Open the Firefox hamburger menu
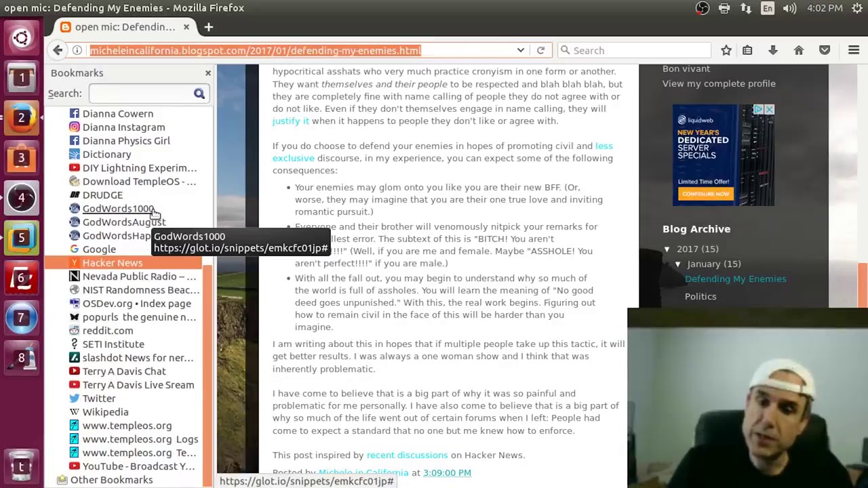 (x=854, y=50)
